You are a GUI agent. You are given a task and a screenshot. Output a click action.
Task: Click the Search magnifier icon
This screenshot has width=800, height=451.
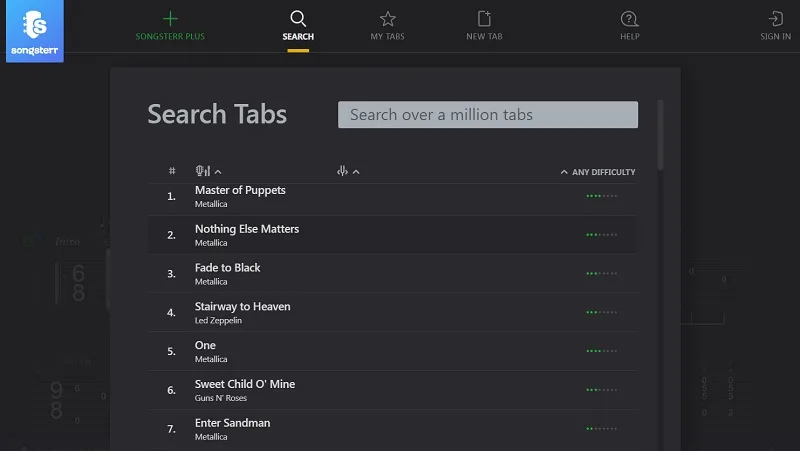tap(298, 19)
